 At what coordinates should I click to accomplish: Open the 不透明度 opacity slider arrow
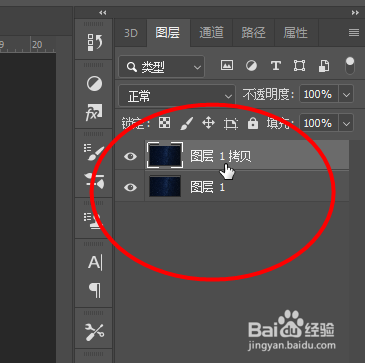coord(346,95)
